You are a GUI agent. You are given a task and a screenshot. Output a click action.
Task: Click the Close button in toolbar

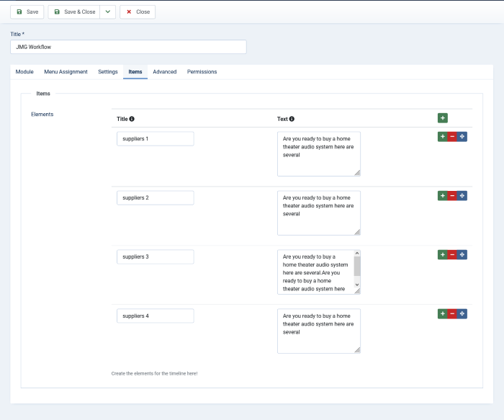(x=138, y=12)
